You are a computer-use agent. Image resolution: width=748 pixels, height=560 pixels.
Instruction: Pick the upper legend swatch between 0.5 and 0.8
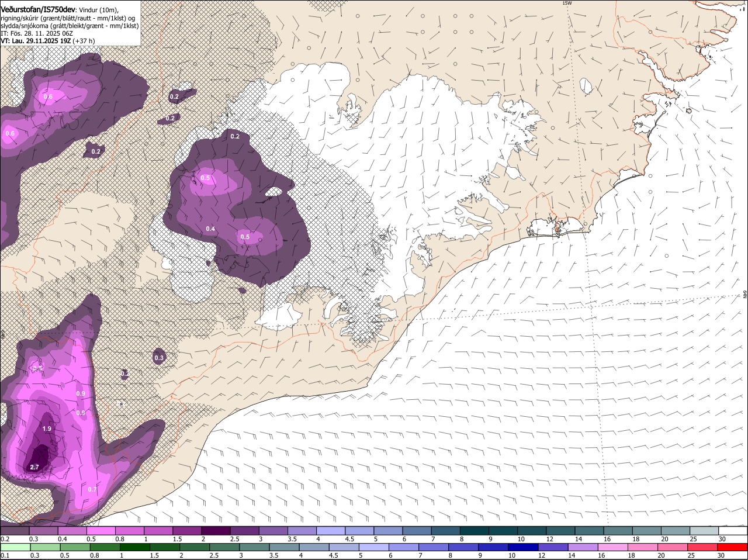[101, 530]
